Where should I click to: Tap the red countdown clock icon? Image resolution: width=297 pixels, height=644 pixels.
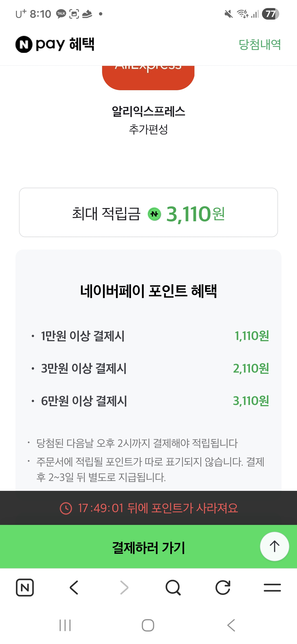[66, 508]
